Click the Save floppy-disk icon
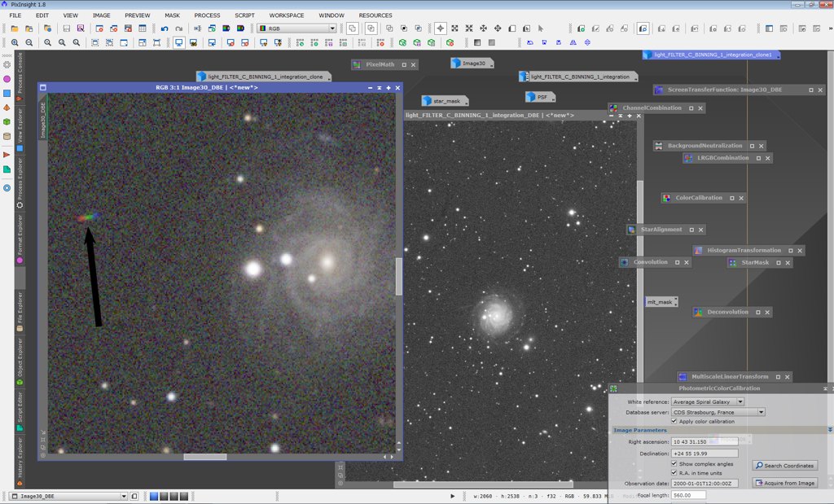 pyautogui.click(x=67, y=28)
